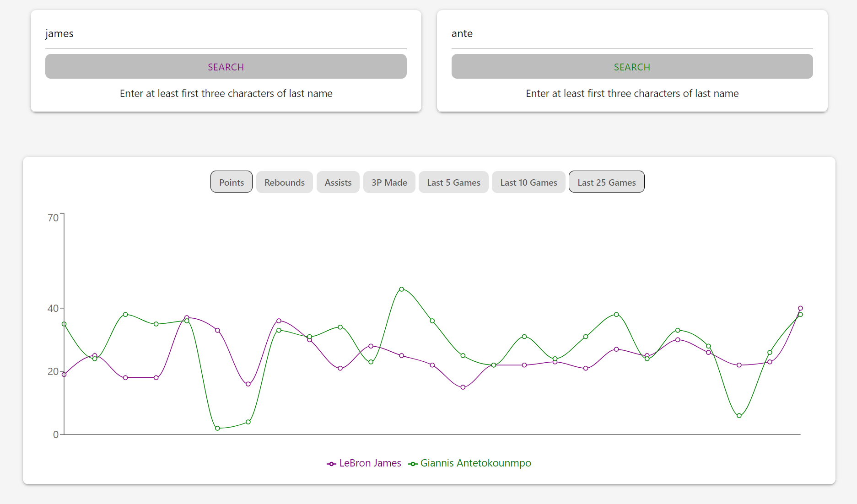Viewport: 857px width, 504px height.
Task: Switch to the Last 10 Games range
Action: click(x=528, y=182)
